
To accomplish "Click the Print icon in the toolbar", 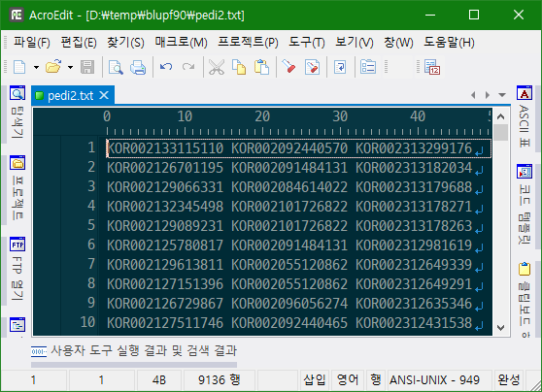I will [138, 67].
